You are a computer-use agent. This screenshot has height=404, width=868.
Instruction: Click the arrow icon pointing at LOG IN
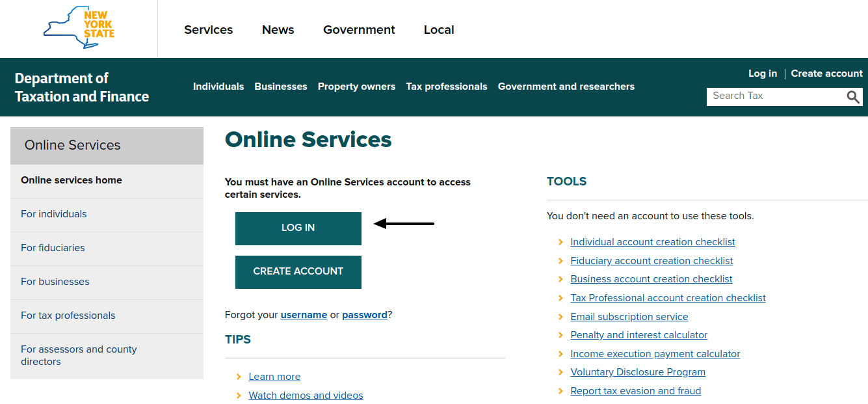point(403,224)
